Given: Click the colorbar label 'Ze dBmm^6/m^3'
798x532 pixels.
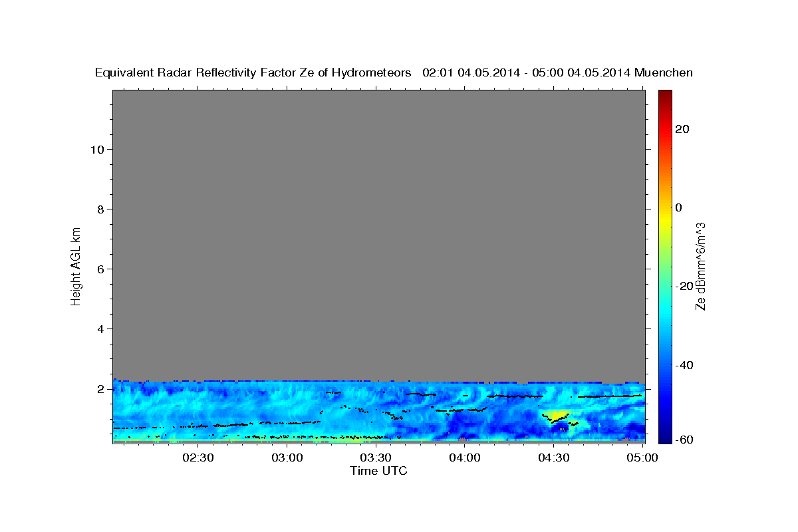Looking at the screenshot, I should point(700,266).
